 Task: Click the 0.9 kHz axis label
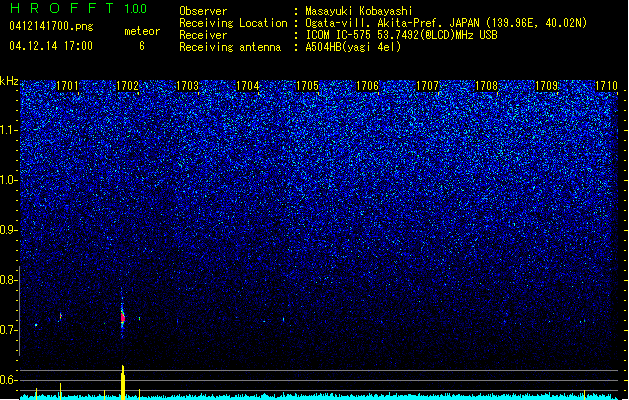coord(7,230)
